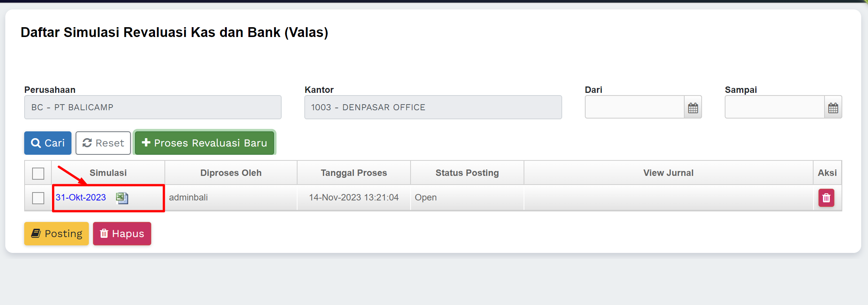
Task: Click the Kantor field 1003 - DENPASAR OFFICE
Action: pos(433,108)
